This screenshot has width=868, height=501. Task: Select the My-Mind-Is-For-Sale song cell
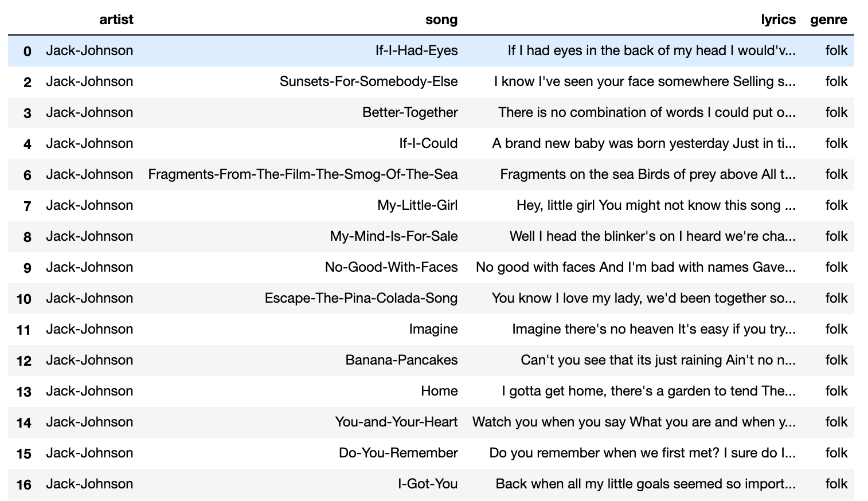click(x=394, y=236)
